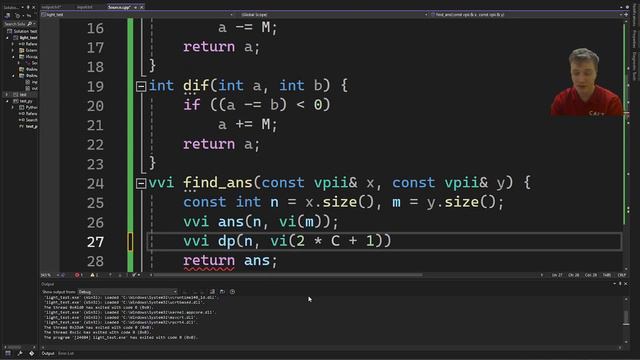Expand the External Dependencies node

click(x=13, y=50)
